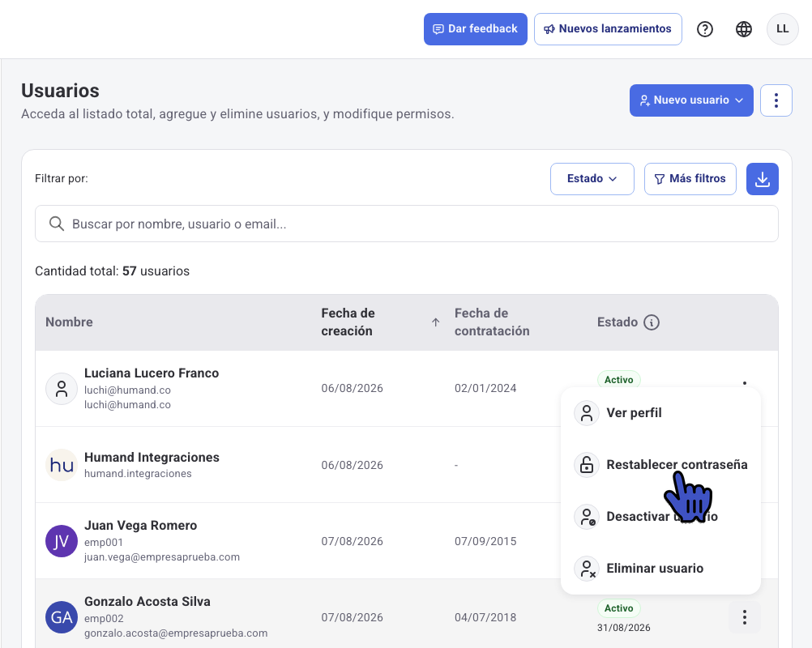Screen dimensions: 812x648
Task: Click the Activo badge for Luciana Lucero
Action: pyautogui.click(x=619, y=379)
